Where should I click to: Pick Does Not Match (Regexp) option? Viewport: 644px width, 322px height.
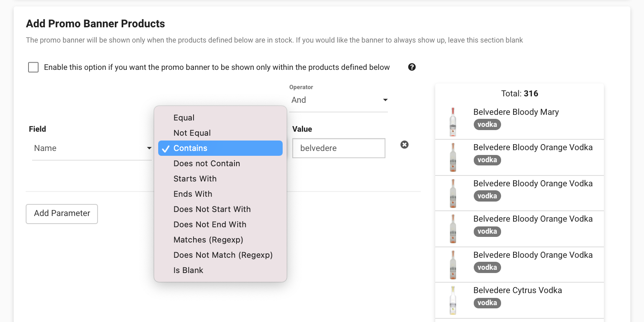click(220, 255)
